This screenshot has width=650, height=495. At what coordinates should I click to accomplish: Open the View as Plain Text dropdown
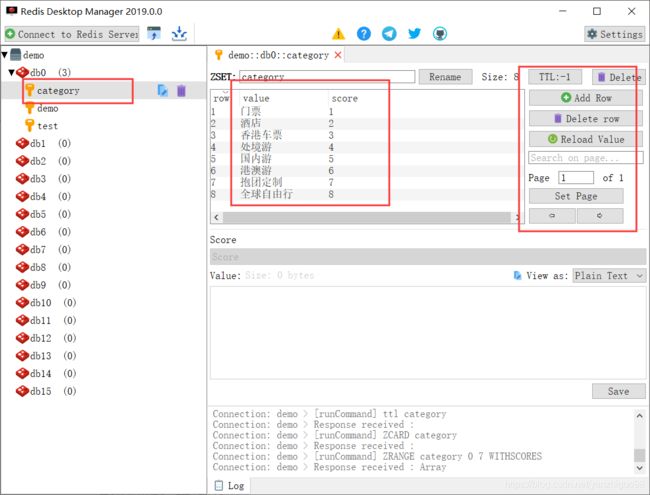click(609, 276)
